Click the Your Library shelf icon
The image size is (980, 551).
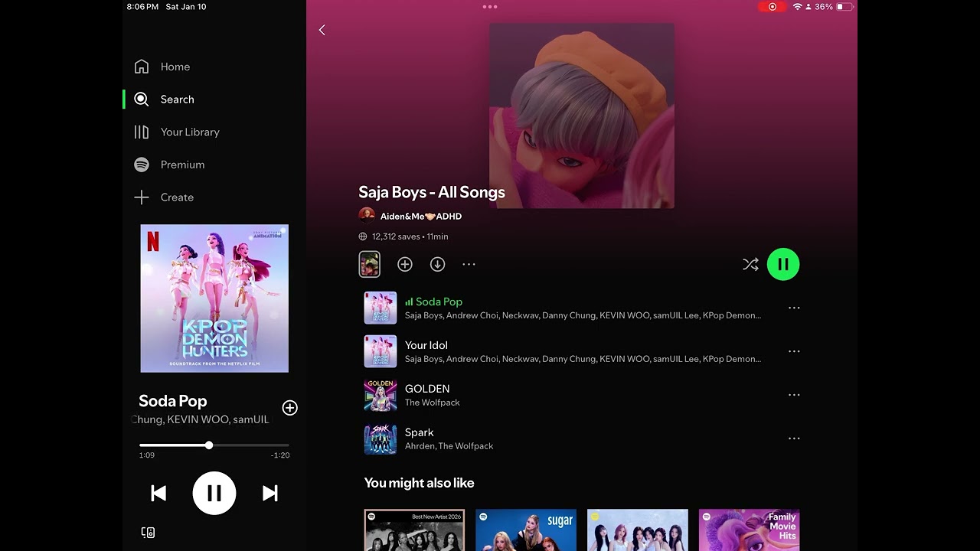pyautogui.click(x=142, y=132)
